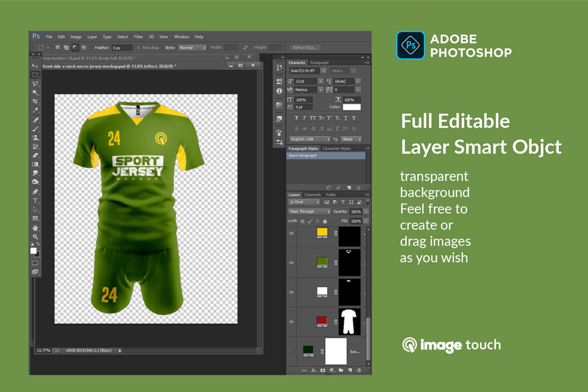Viewport: 588px width, 392px height.
Task: Click the lock all padlock icon
Action: coord(325,221)
